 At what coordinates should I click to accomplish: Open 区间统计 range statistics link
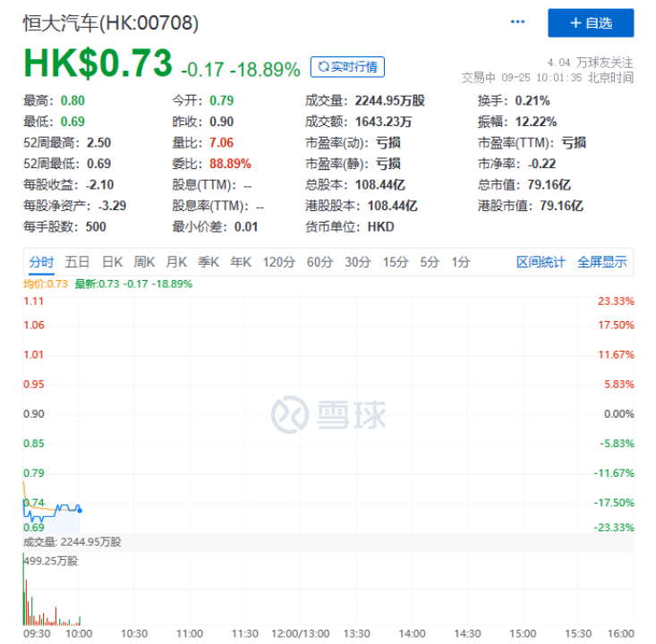(541, 262)
